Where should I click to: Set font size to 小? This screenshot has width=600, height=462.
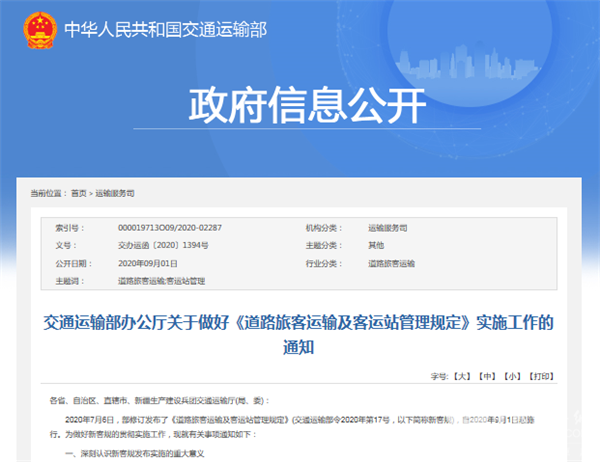(512, 378)
